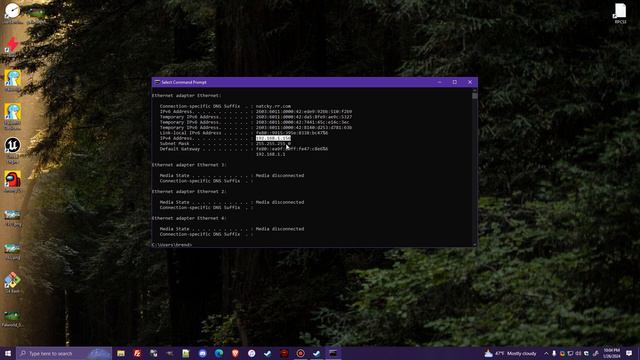Close the Command Prompt window
The image size is (640, 360).
click(x=470, y=82)
